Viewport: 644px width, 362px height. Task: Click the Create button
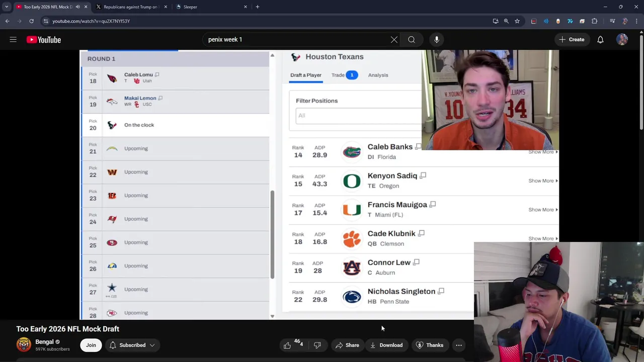pos(572,40)
